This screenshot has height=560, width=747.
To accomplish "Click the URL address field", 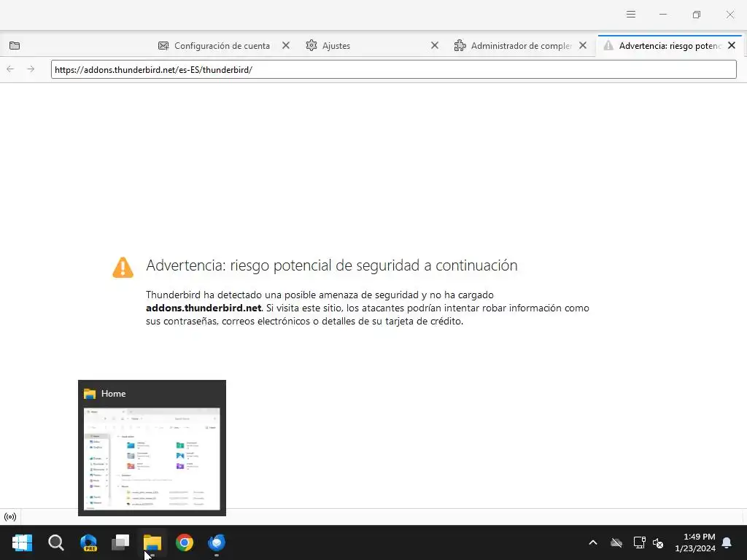I will [x=393, y=69].
